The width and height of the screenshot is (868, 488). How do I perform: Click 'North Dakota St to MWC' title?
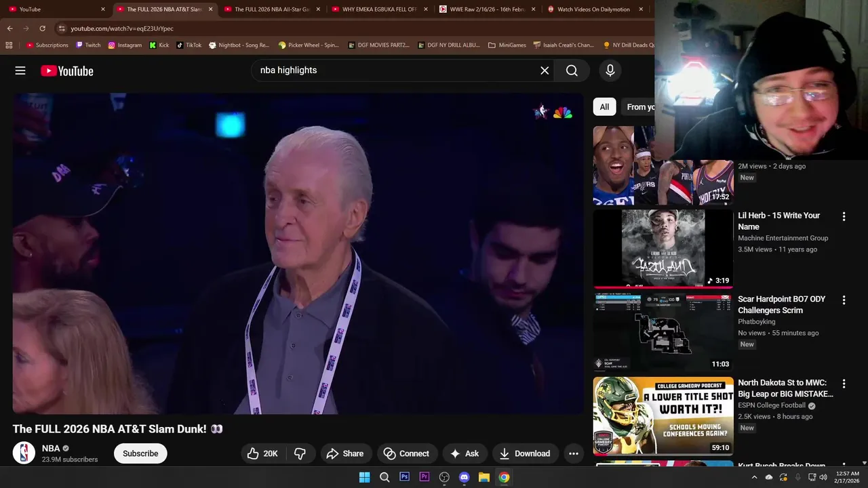pyautogui.click(x=785, y=388)
